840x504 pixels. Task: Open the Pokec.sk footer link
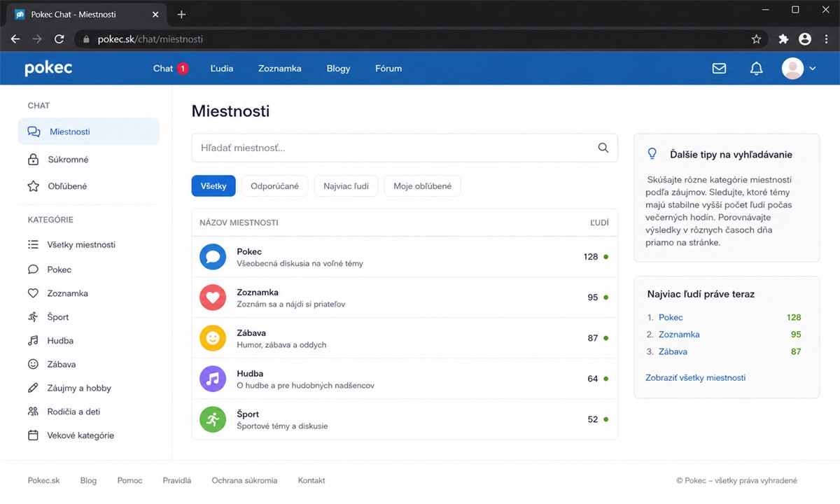44,481
